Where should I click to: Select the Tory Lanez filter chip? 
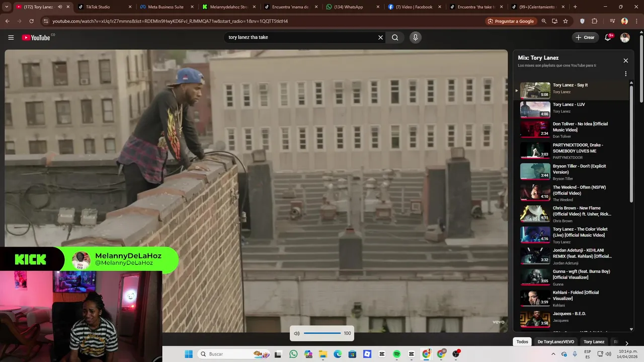(x=594, y=342)
